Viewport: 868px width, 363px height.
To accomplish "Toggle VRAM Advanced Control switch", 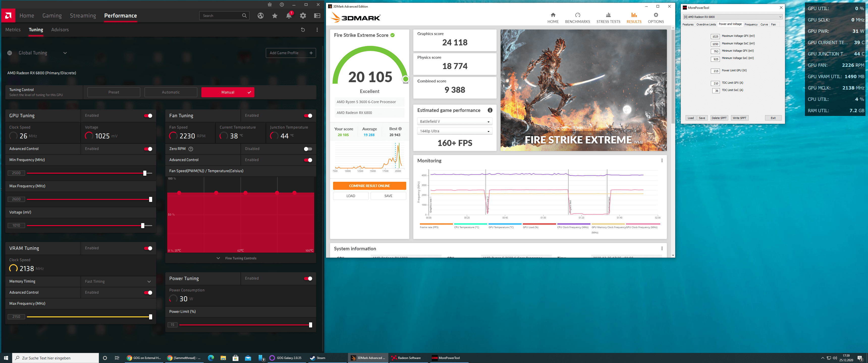I will tap(148, 293).
